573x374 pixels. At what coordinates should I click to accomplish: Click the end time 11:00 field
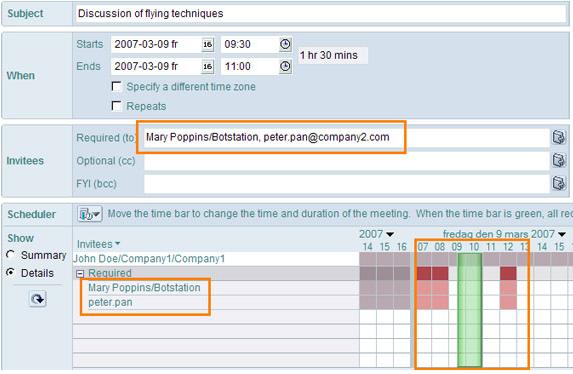point(250,67)
